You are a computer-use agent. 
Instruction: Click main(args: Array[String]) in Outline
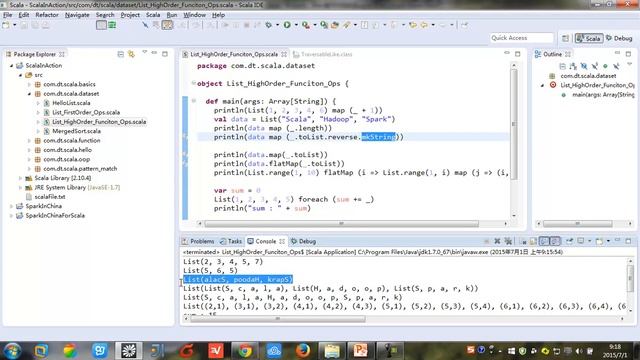pyautogui.click(x=603, y=95)
